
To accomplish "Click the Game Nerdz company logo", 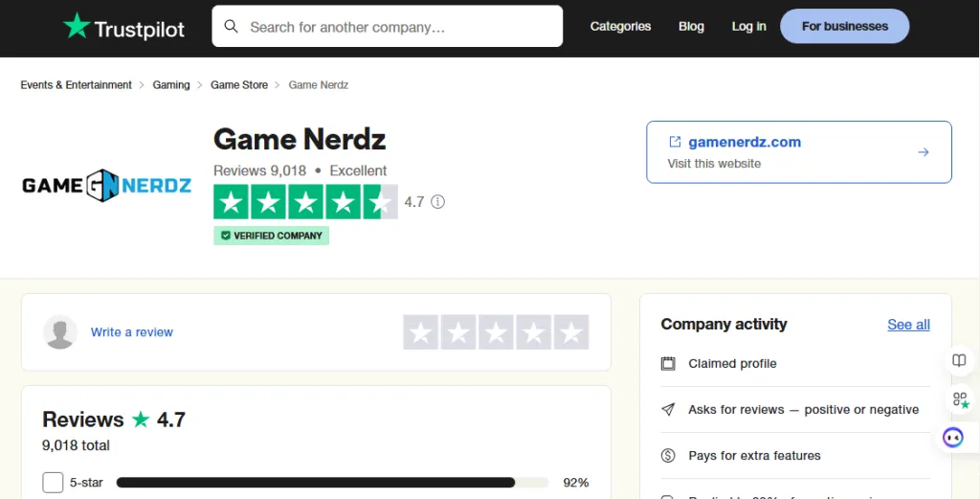I will [107, 185].
